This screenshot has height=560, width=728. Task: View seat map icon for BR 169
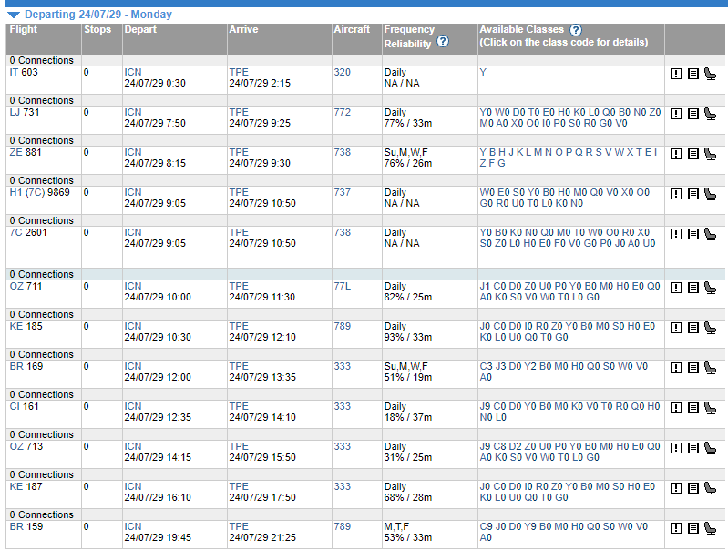[711, 368]
